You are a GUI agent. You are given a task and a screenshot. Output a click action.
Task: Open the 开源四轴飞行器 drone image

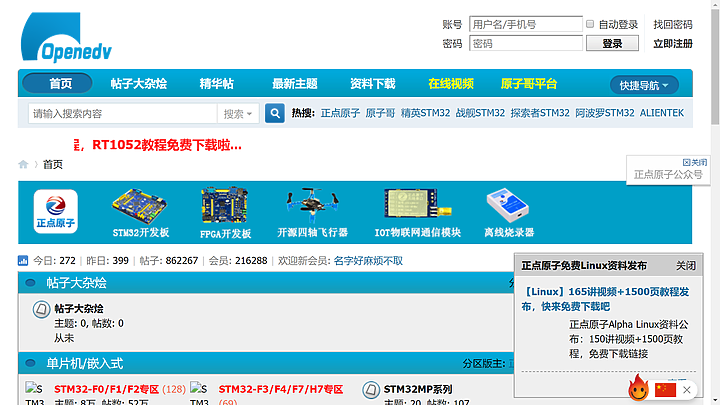click(312, 205)
